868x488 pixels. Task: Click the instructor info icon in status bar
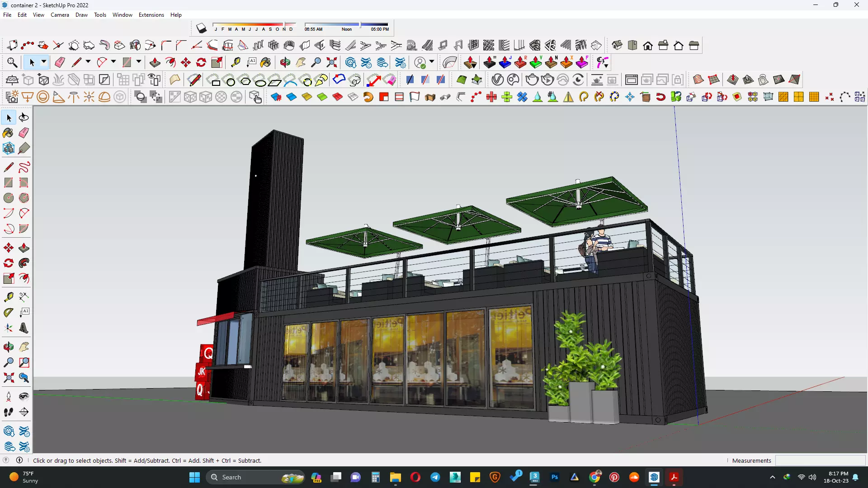coord(19,460)
